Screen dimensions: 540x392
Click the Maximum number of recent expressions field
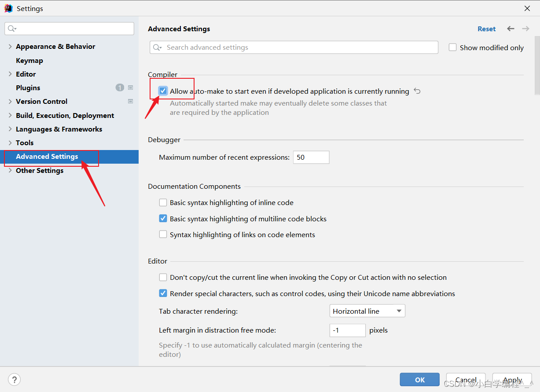point(311,157)
